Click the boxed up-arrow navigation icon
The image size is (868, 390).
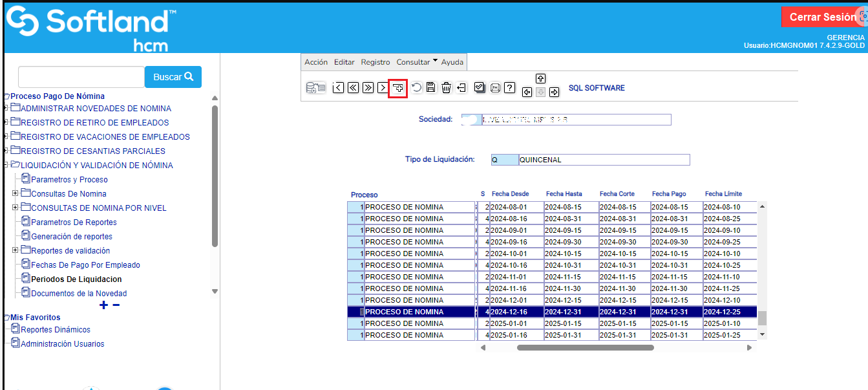tap(541, 79)
